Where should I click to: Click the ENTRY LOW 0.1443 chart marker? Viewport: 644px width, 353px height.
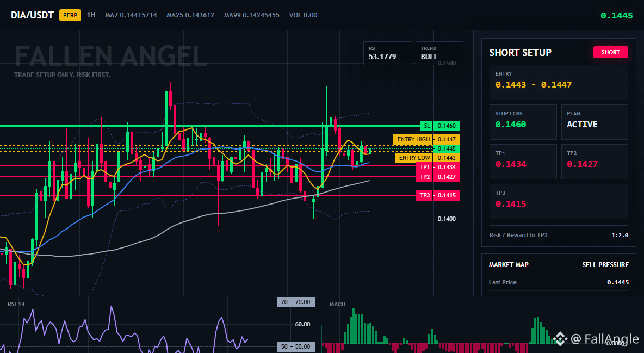[x=427, y=158]
